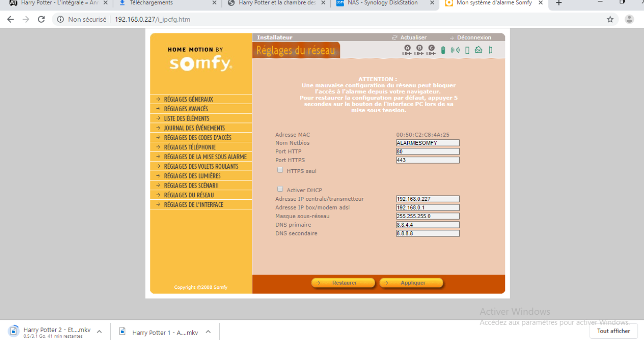Select MAC address 00:50:C2:C8:4A:25 text
Viewport: 644px width, 343px height.
click(422, 135)
